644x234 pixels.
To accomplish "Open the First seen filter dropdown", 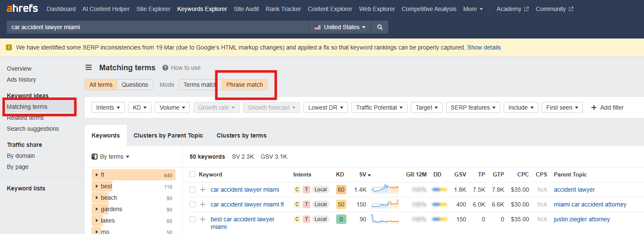I will (562, 107).
